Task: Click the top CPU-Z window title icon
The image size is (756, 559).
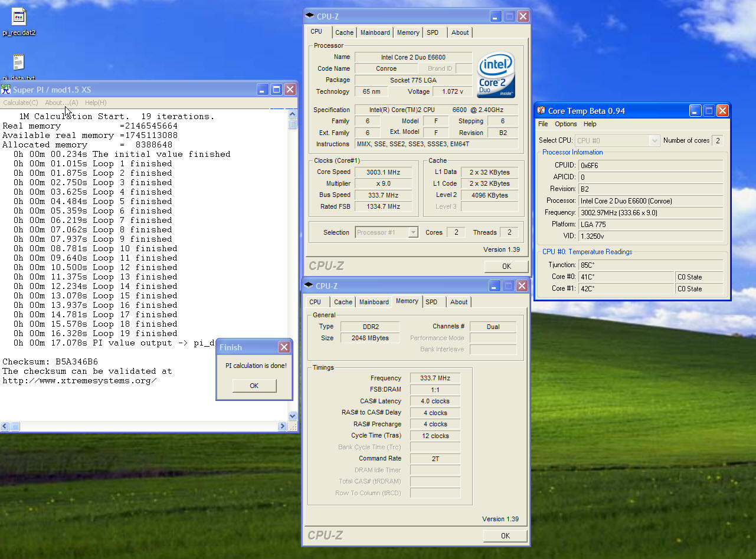Action: tap(310, 17)
